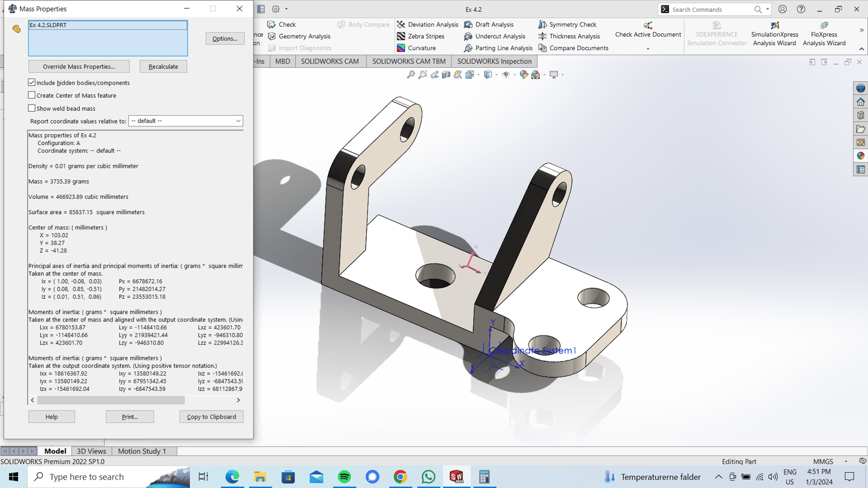This screenshot has width=868, height=488.
Task: Open the SOLIDWORKS CAM TBM tab
Action: click(x=409, y=61)
